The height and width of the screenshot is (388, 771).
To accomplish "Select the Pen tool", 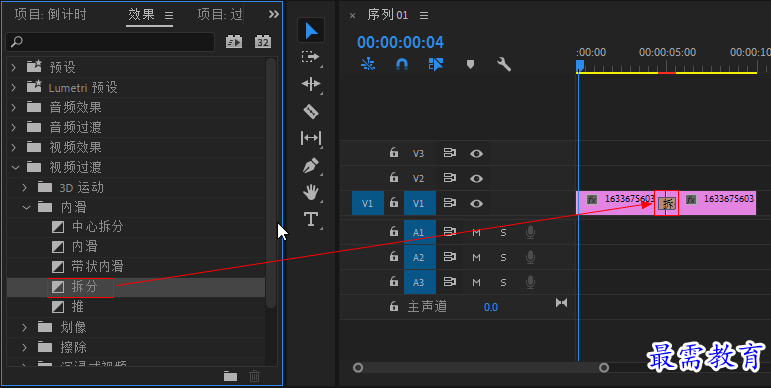I will pos(311,165).
